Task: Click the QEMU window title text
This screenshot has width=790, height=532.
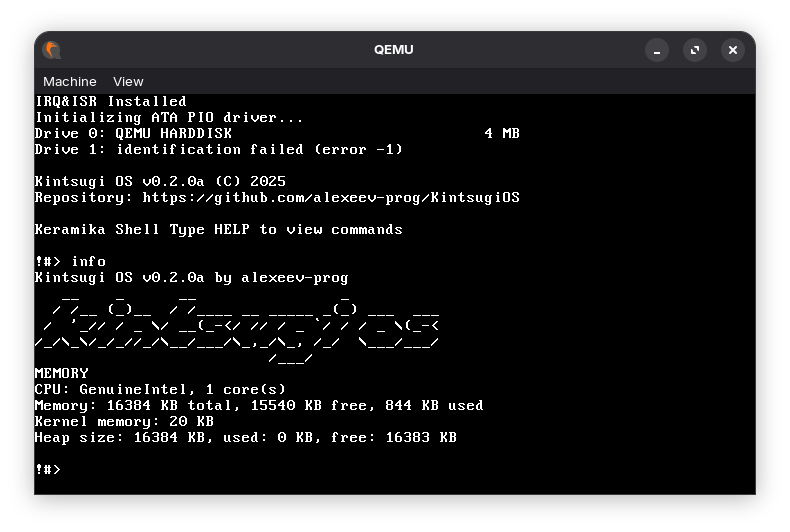Action: tap(393, 50)
